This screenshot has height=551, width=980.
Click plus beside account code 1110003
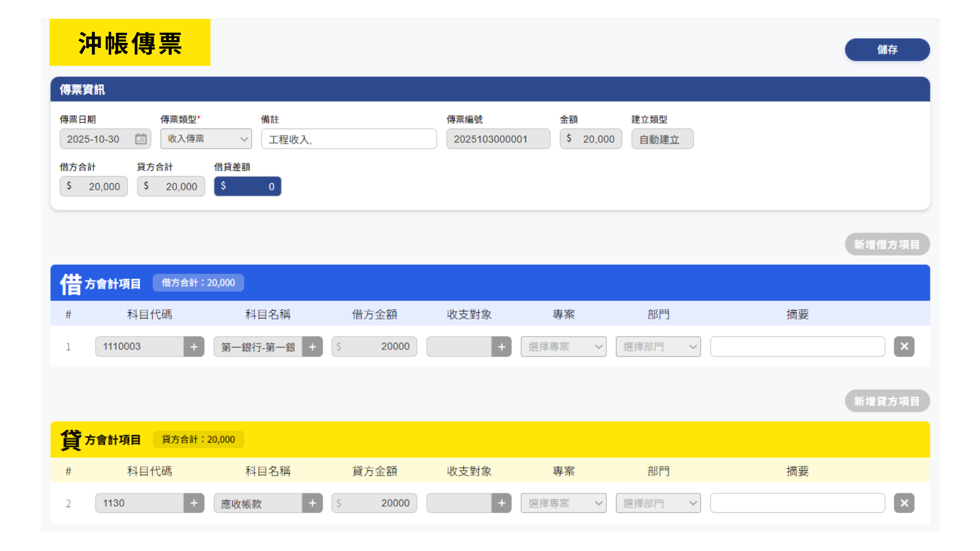[x=194, y=347]
